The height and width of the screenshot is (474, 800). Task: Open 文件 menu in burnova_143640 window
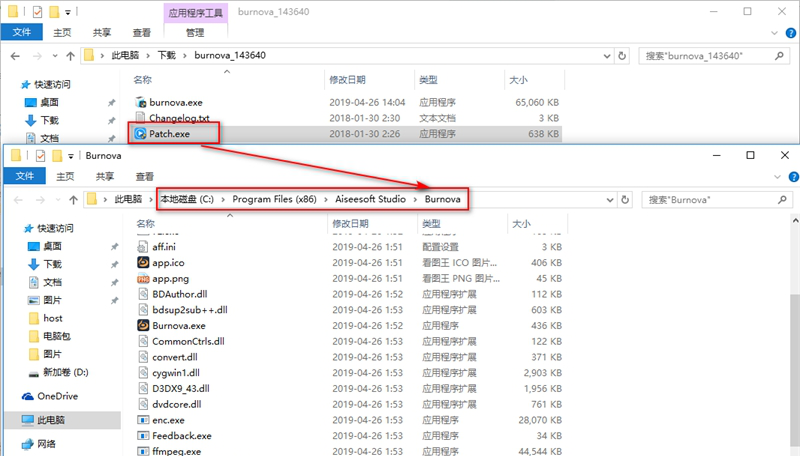point(21,32)
